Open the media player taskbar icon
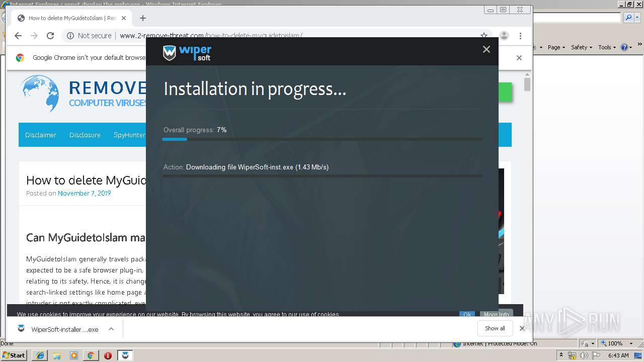The width and height of the screenshot is (644, 362). tap(74, 355)
